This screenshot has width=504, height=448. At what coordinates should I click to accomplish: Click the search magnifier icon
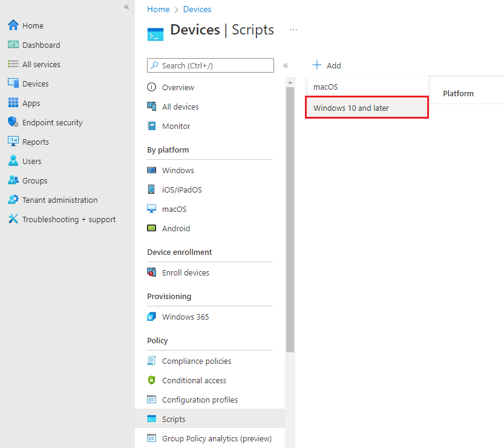click(155, 65)
